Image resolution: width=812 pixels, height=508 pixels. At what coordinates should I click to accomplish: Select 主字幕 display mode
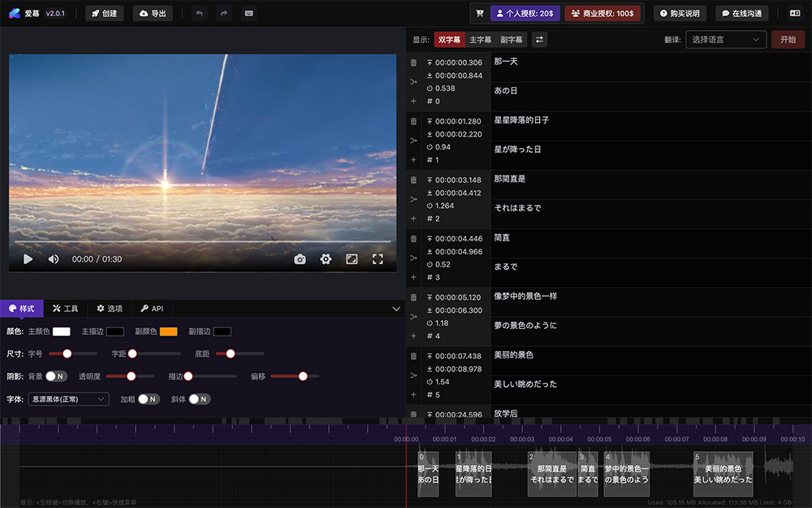click(480, 39)
